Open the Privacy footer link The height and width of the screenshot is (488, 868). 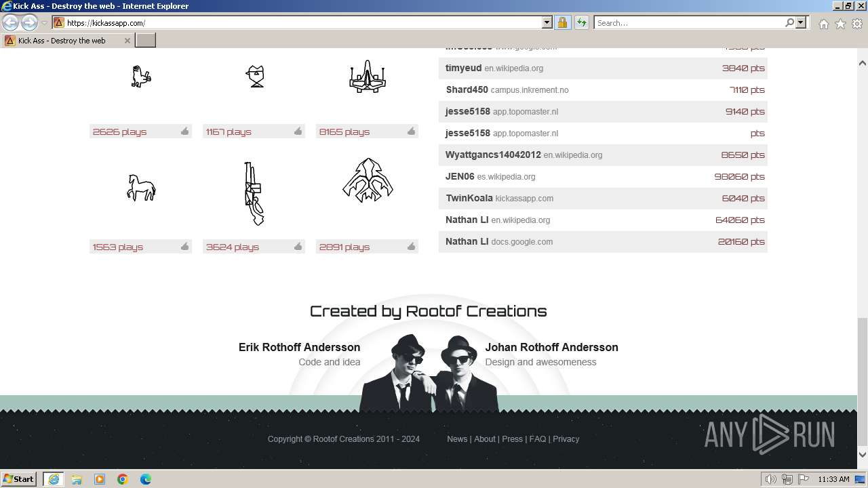point(566,439)
